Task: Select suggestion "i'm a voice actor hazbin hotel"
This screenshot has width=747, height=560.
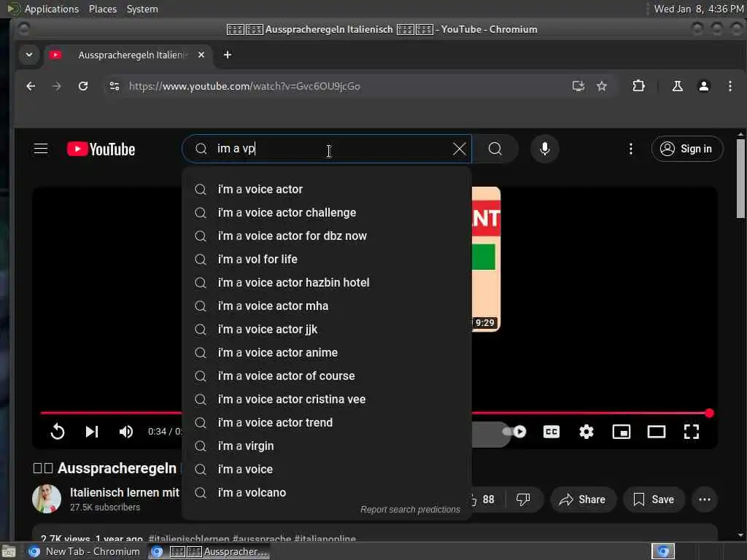Action: (x=327, y=282)
